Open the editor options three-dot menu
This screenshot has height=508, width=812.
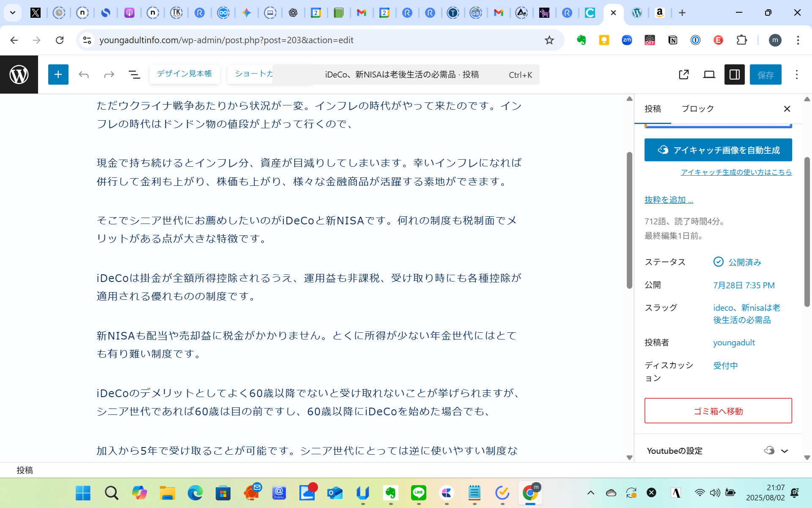click(797, 75)
